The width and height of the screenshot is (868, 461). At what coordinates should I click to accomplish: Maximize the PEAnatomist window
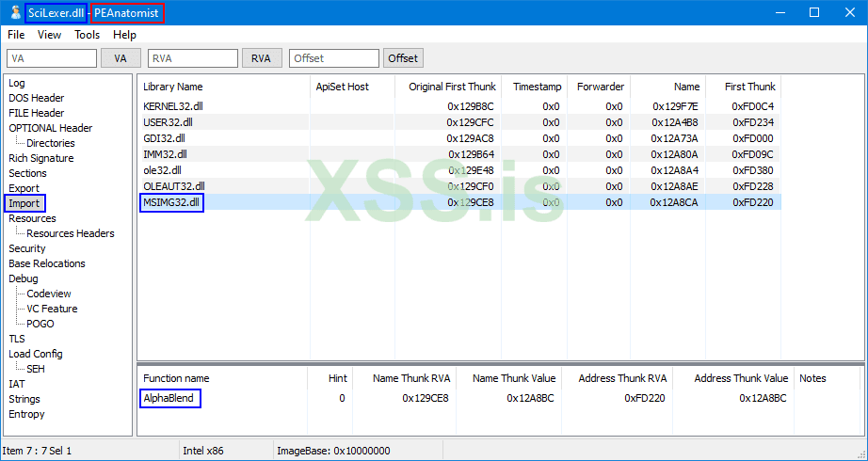[814, 13]
